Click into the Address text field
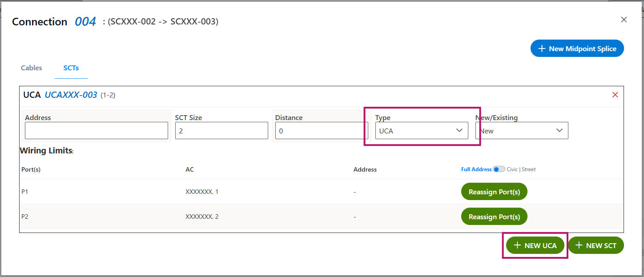 [97, 131]
